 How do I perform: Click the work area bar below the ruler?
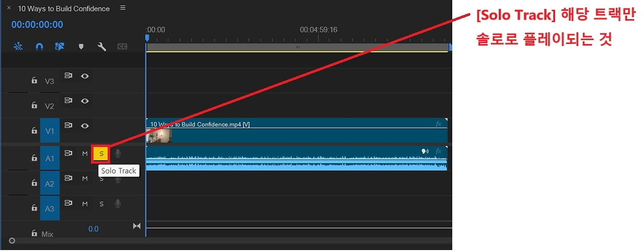[x=297, y=47]
